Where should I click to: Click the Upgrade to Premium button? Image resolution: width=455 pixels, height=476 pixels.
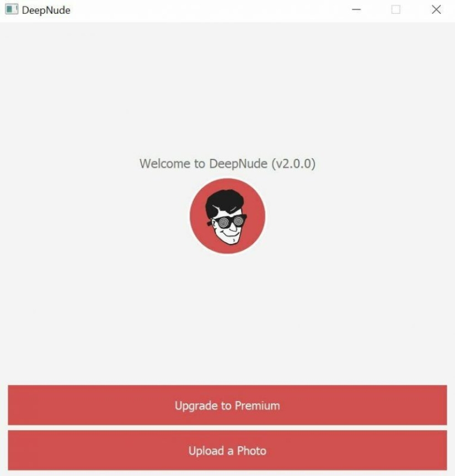click(x=227, y=405)
